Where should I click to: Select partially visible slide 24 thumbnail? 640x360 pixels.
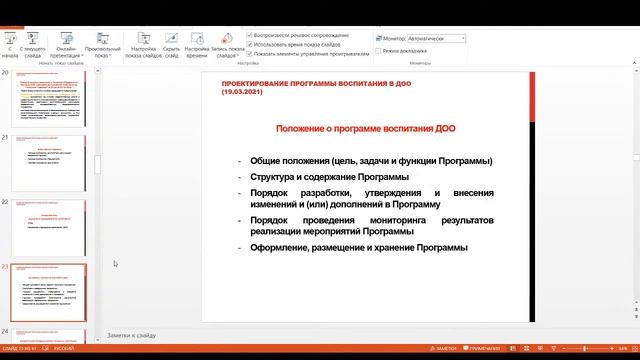[49, 336]
